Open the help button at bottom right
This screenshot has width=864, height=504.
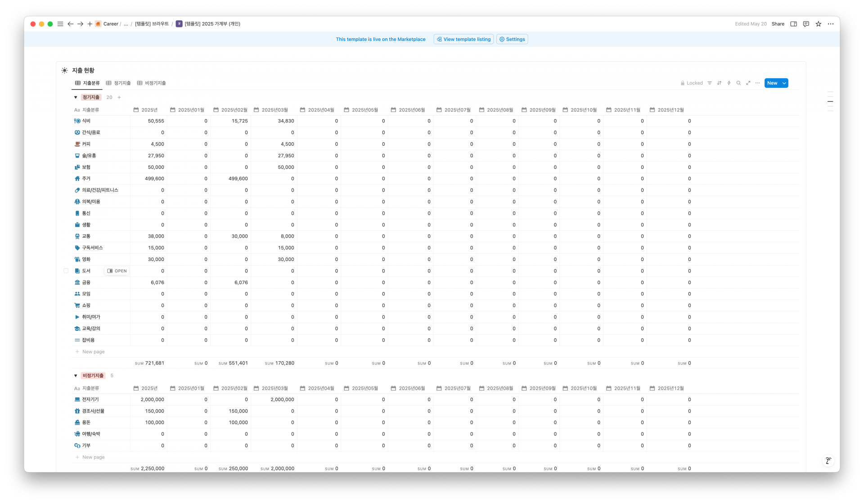pos(828,460)
